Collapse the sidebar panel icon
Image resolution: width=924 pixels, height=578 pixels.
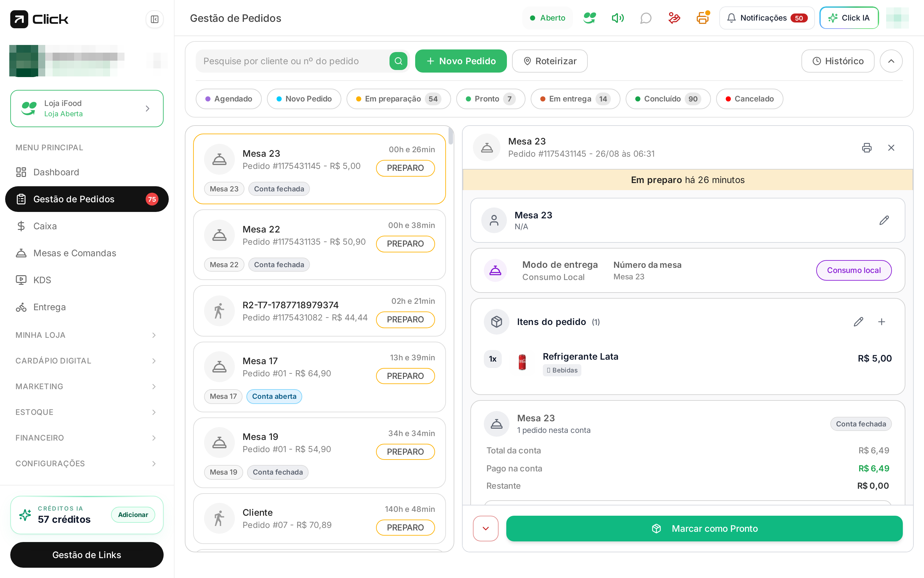(154, 19)
